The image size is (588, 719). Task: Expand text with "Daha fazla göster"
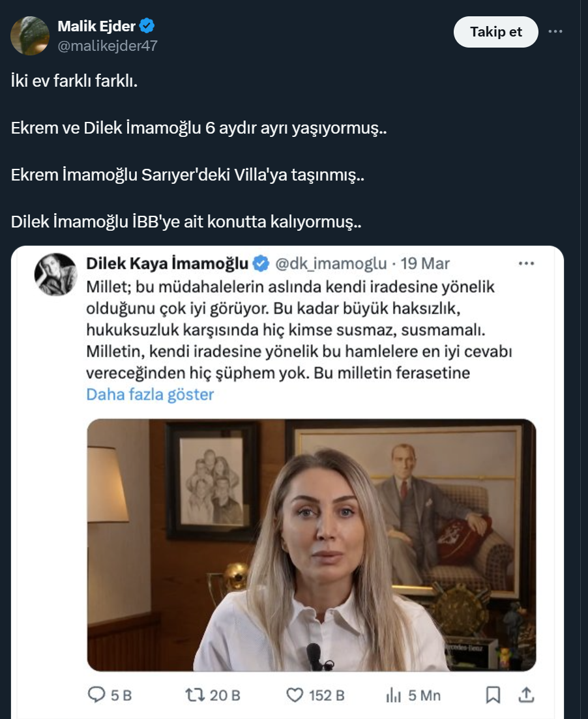[150, 394]
